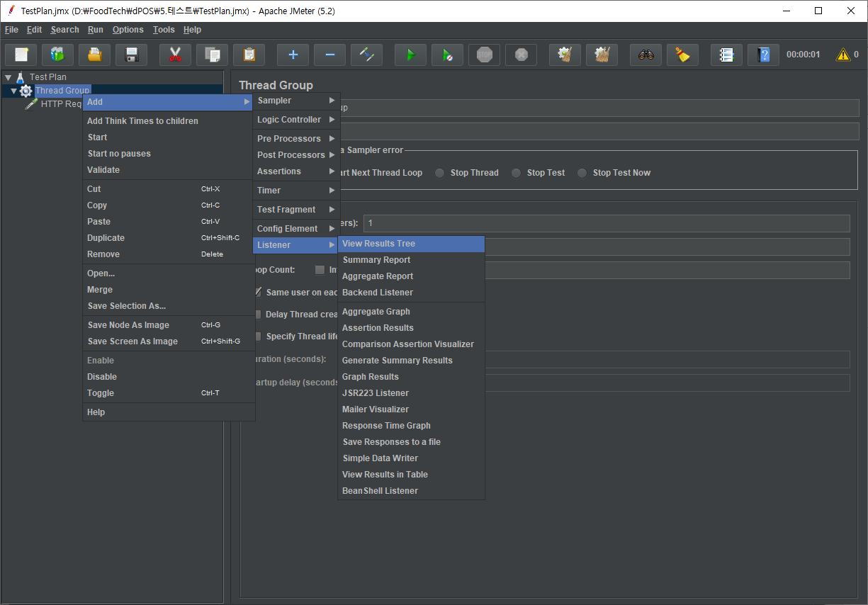Click the warning triangle log indicator
Viewport: 868px width, 605px height.
click(x=843, y=55)
